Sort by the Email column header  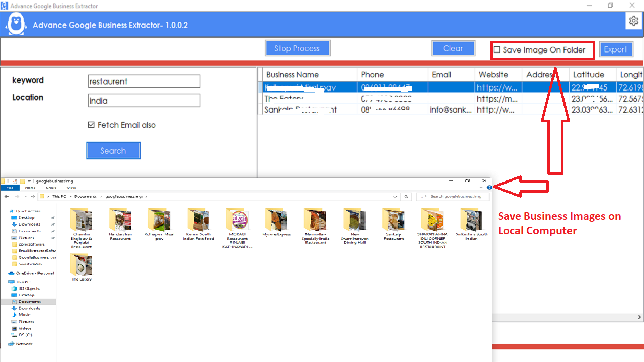pyautogui.click(x=451, y=74)
